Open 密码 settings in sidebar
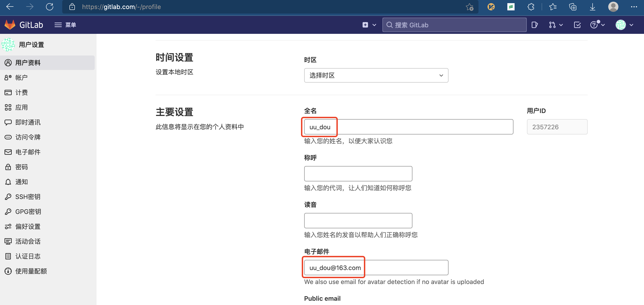This screenshot has height=305, width=644. pos(48,167)
